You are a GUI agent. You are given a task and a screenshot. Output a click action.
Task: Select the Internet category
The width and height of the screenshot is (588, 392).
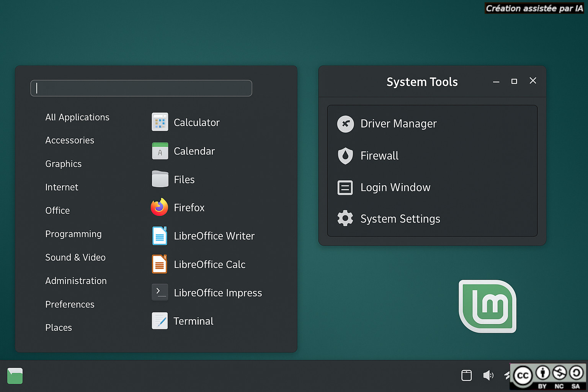[62, 187]
